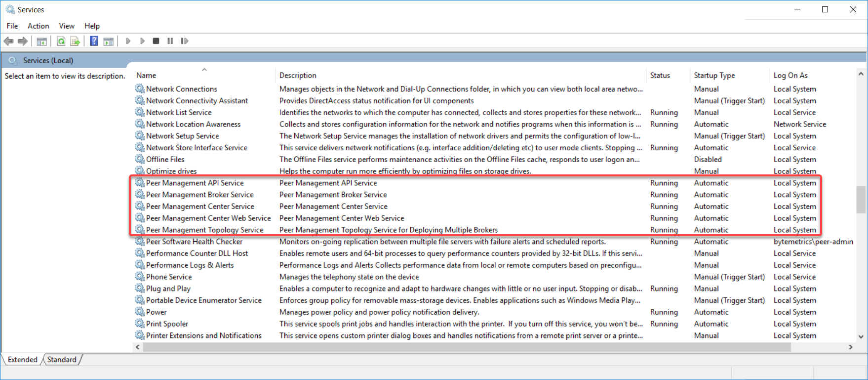Open Help with blue question mark icon
868x380 pixels.
tap(94, 41)
